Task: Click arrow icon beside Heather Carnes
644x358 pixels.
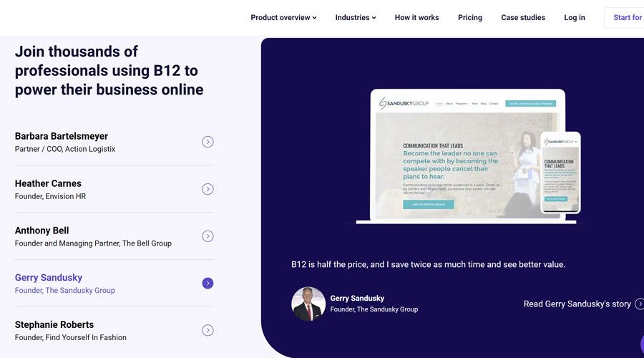Action: coord(208,189)
